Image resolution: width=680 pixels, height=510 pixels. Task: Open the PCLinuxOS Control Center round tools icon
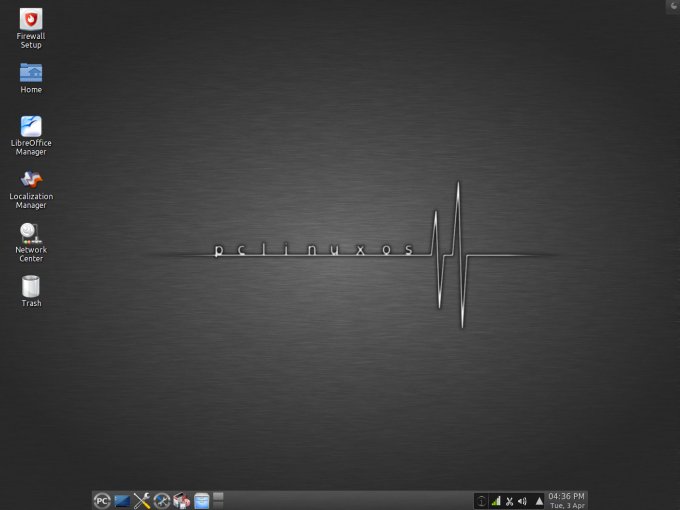coord(162,501)
